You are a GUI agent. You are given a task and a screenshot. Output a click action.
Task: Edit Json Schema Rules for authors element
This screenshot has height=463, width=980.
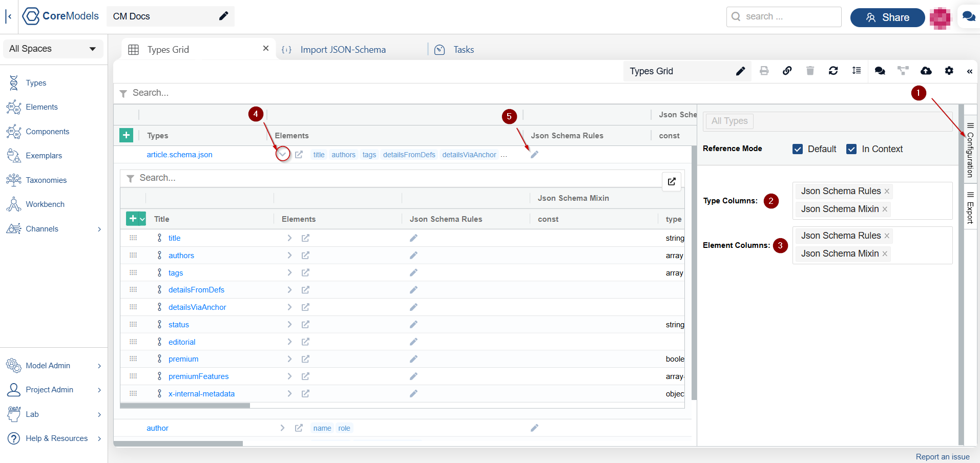tap(413, 256)
